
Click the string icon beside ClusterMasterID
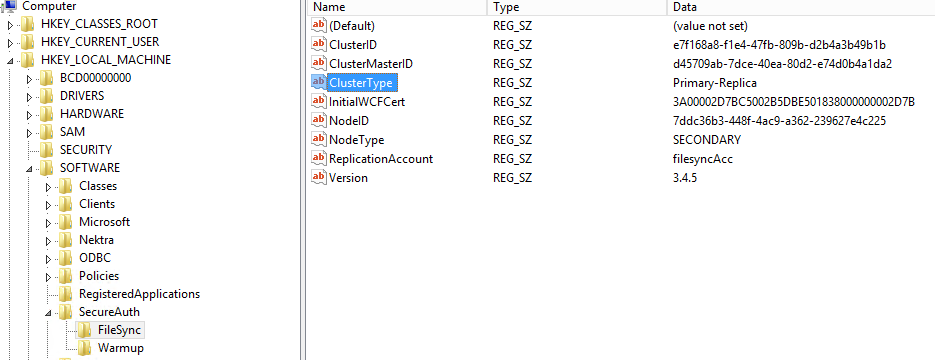pos(319,64)
